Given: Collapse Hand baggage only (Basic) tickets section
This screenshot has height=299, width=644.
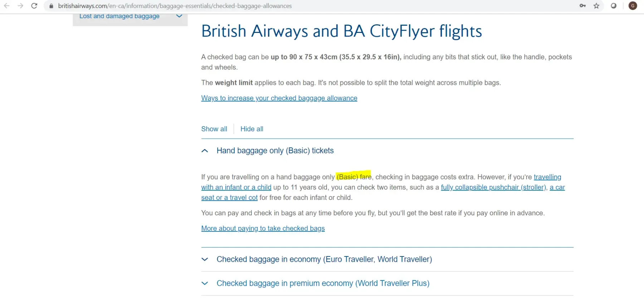Looking at the screenshot, I should (x=205, y=151).
